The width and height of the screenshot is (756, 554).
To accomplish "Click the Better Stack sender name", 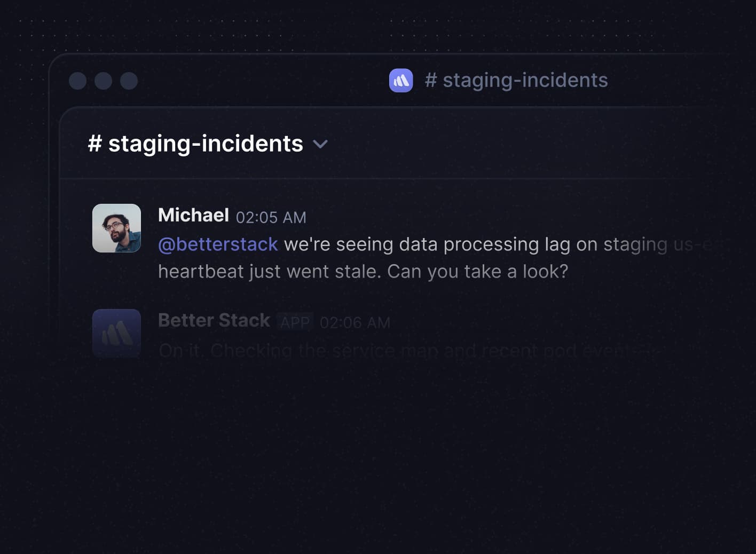I will 214,321.
